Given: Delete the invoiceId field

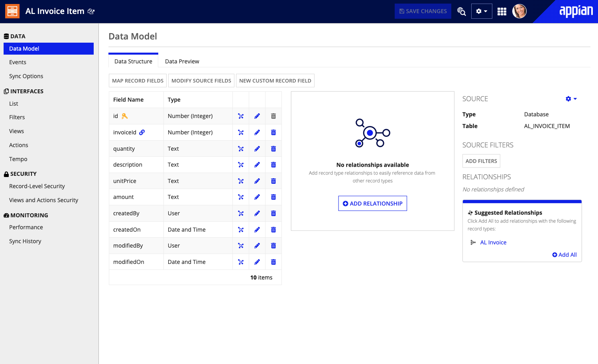Looking at the screenshot, I should click(273, 132).
